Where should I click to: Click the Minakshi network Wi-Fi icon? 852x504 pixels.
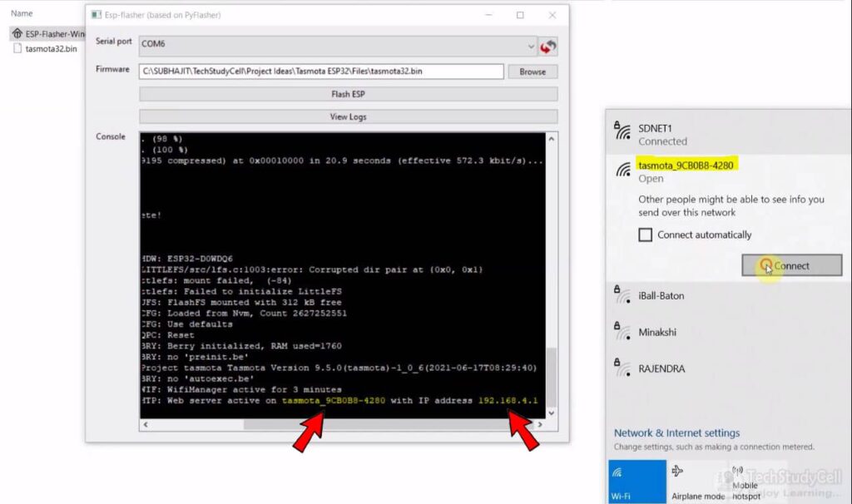click(x=622, y=334)
